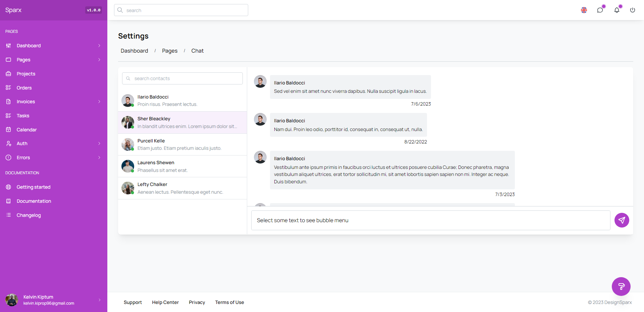The height and width of the screenshot is (312, 644).
Task: Expand the Invoices sidebar chevron
Action: [99, 102]
